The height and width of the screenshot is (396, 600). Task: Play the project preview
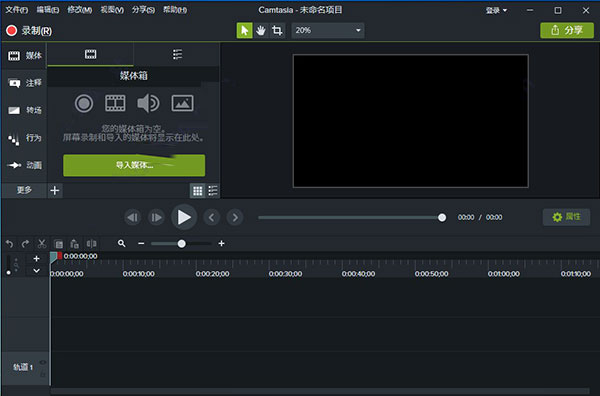(x=184, y=217)
